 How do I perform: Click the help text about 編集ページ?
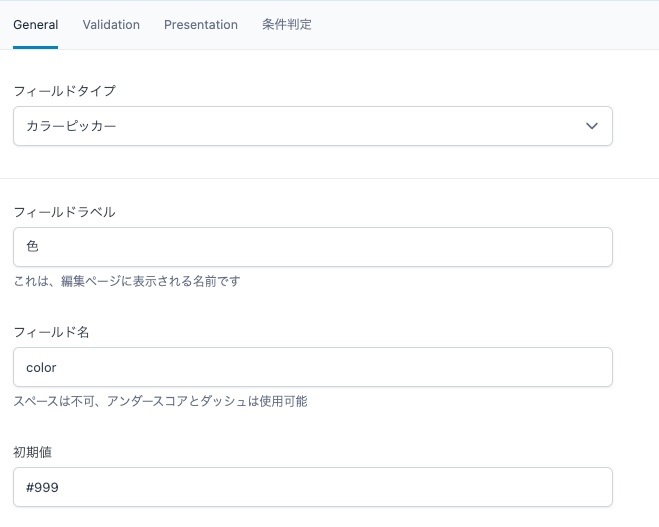coord(126,281)
